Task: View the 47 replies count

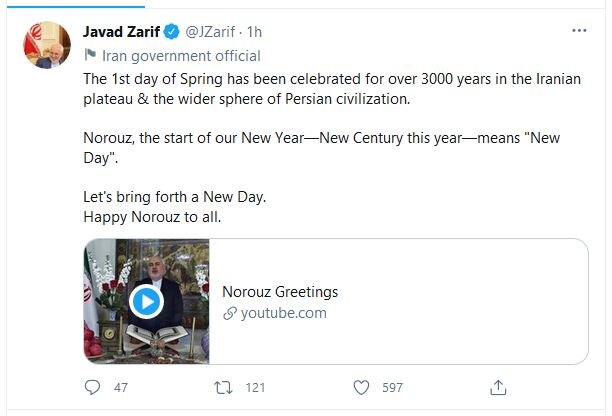Action: click(x=121, y=388)
